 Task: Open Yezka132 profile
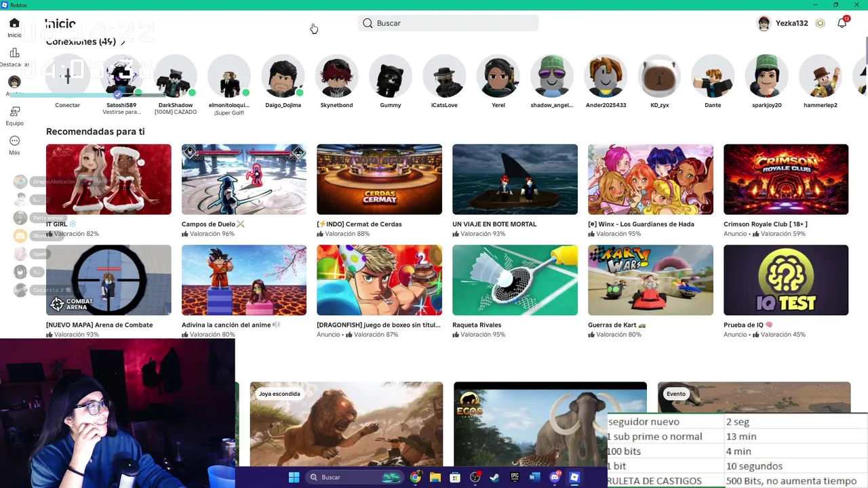point(783,23)
